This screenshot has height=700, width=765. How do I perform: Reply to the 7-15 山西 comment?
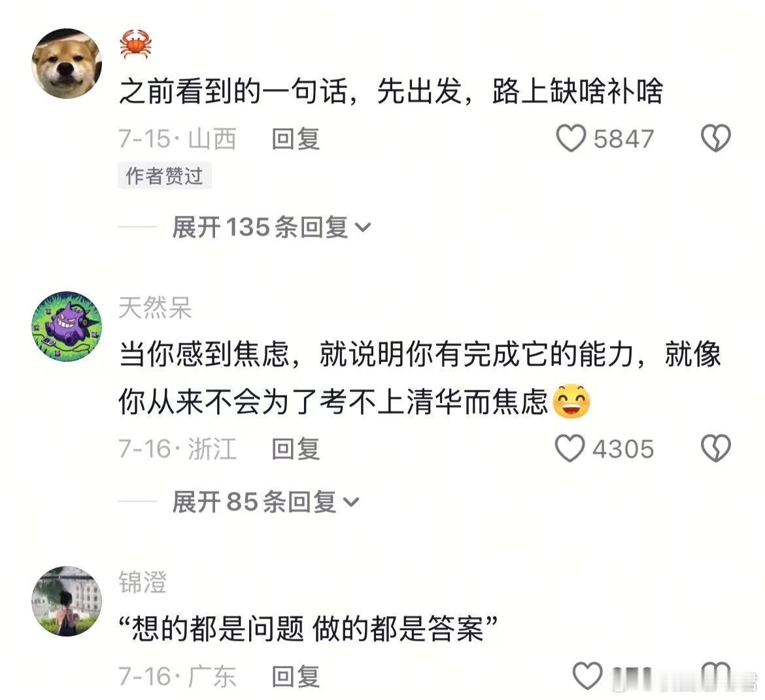(x=296, y=139)
